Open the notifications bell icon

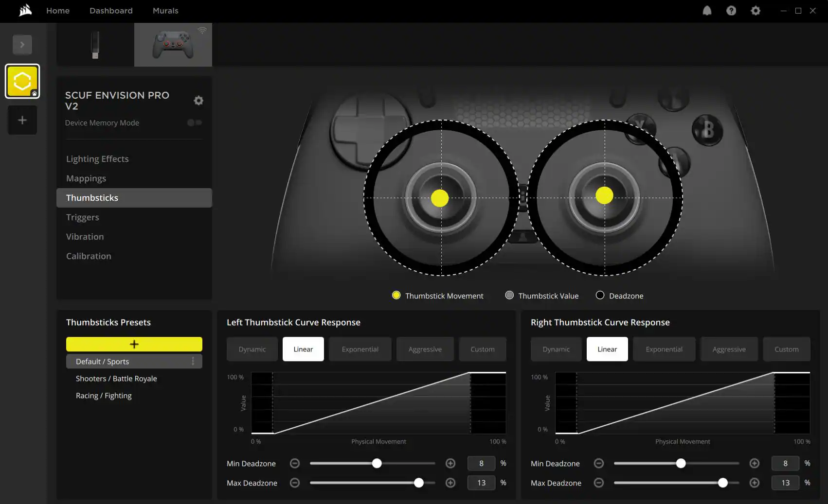[707, 11]
